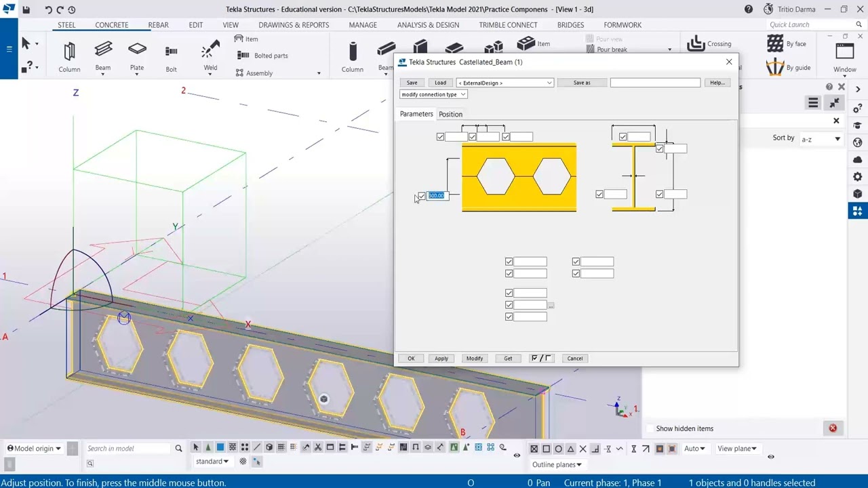Click the Crossing rebar tool
Screen dimensions: 868x488
[x=709, y=44]
